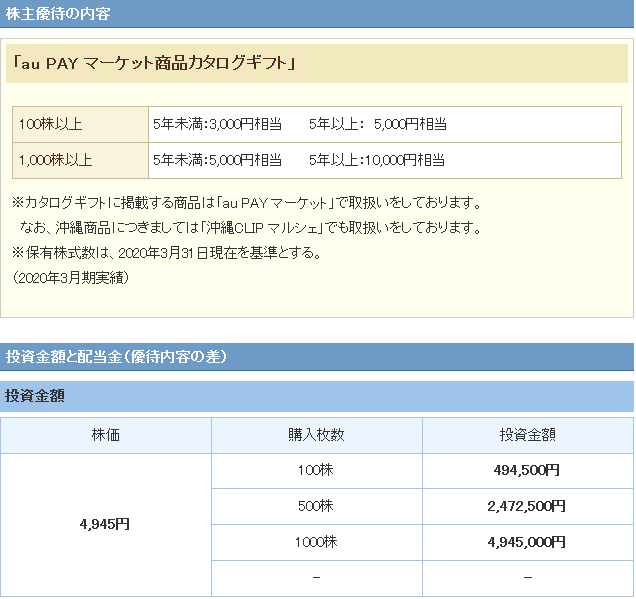The height and width of the screenshot is (599, 636).
Task: Click the heading 投資金額と配当金(優待内容の差)
Action: 116,357
